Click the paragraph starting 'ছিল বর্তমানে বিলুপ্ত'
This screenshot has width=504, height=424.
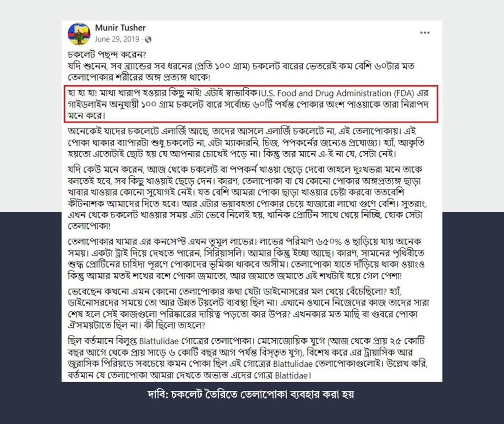(248, 358)
